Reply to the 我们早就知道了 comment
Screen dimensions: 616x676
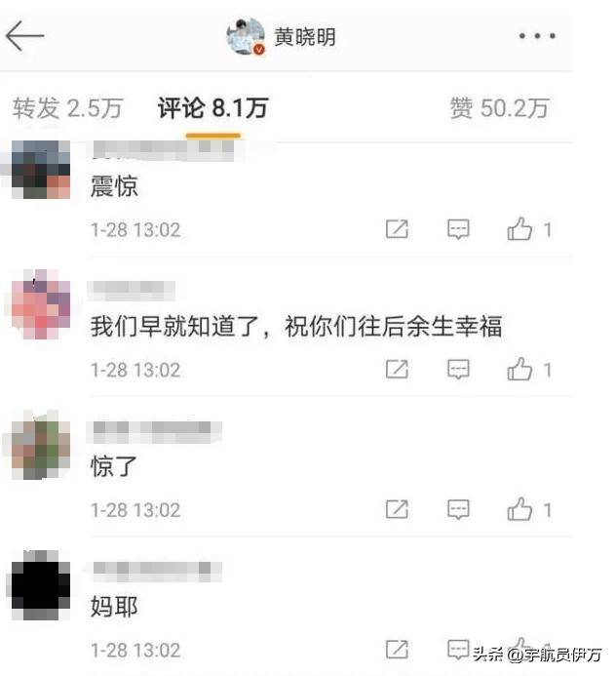458,370
